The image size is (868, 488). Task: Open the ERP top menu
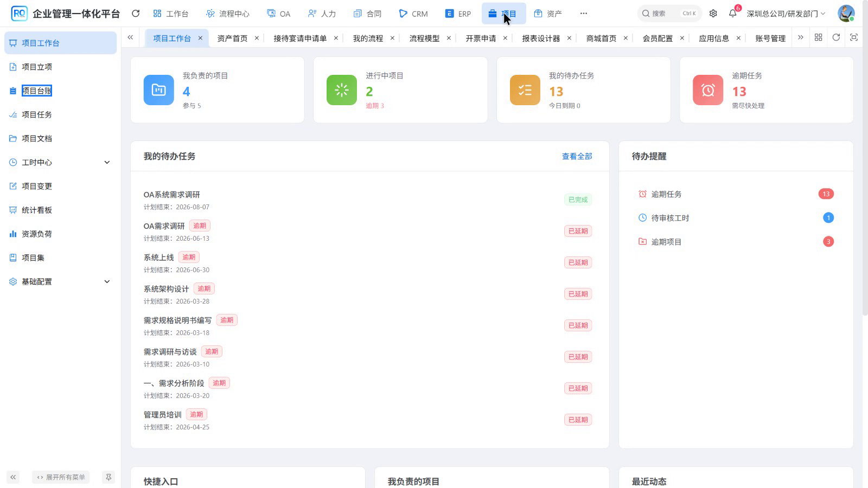pyautogui.click(x=458, y=14)
